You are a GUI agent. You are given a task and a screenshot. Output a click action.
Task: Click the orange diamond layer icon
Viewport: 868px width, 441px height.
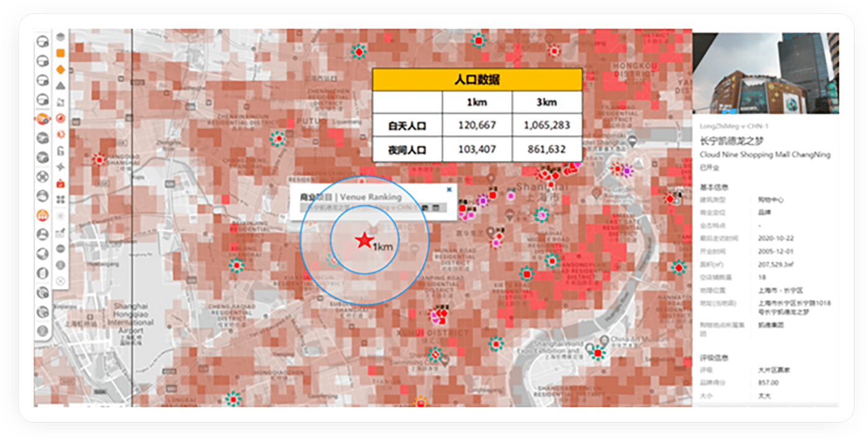click(x=61, y=69)
